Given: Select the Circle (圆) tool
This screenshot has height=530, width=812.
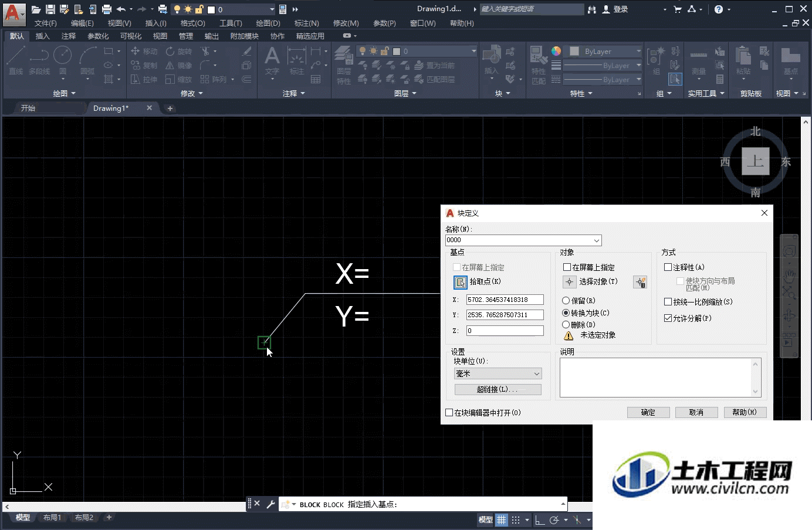Looking at the screenshot, I should tap(63, 61).
